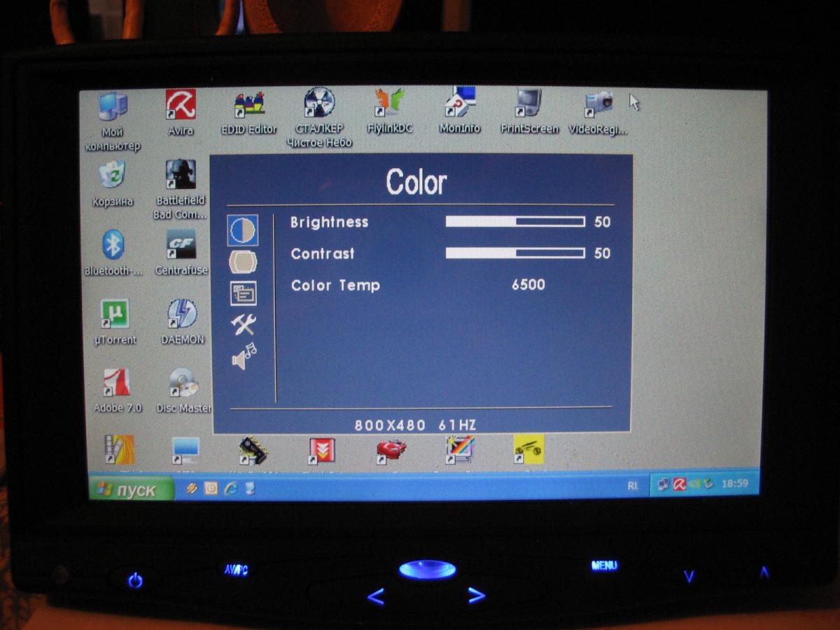Click the system tray clock 18:59
Screen dimensions: 840x630
click(x=734, y=484)
